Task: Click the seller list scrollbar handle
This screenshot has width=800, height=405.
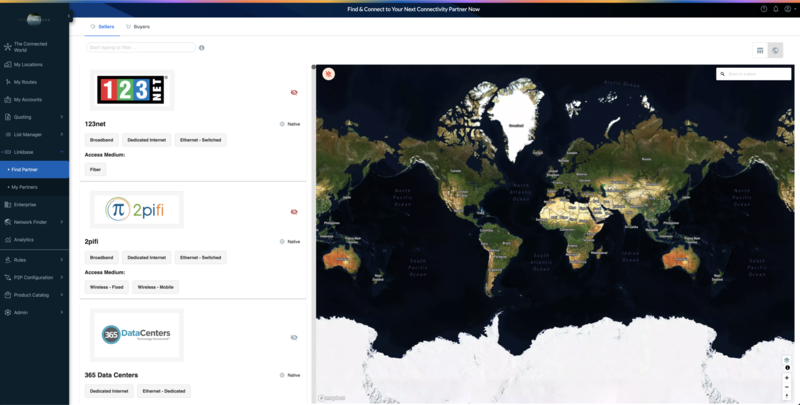Action: pyautogui.click(x=313, y=67)
